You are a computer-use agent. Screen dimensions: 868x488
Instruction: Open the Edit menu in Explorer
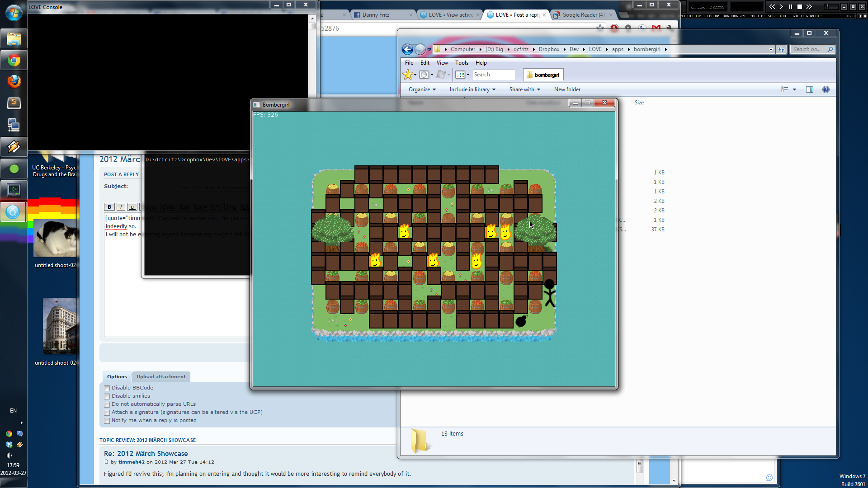pyautogui.click(x=425, y=63)
